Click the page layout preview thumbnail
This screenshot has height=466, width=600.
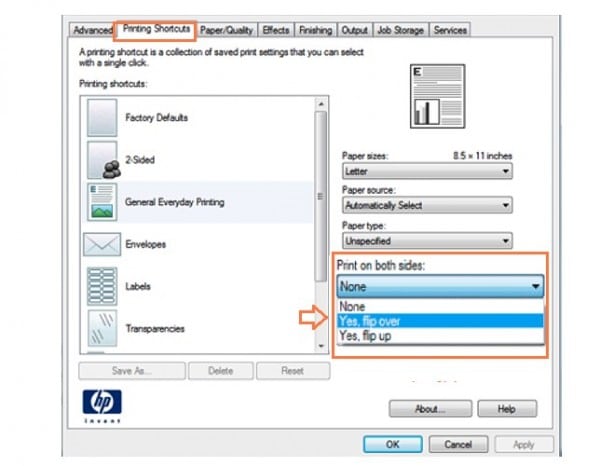click(437, 96)
